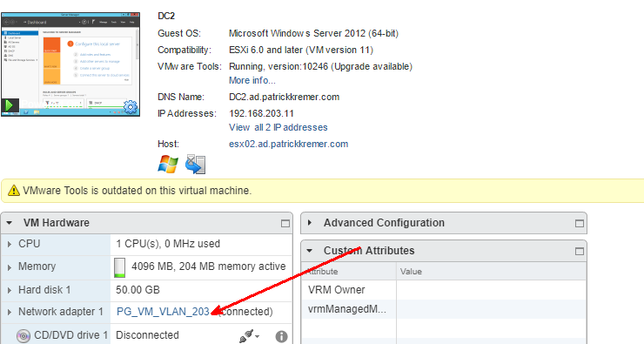The height and width of the screenshot is (344, 644).
Task: Expand the Memory hardware row
Action: [9, 267]
